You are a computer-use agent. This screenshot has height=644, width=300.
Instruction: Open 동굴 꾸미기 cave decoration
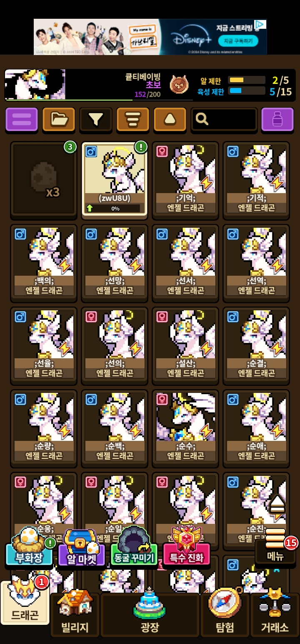tap(134, 550)
